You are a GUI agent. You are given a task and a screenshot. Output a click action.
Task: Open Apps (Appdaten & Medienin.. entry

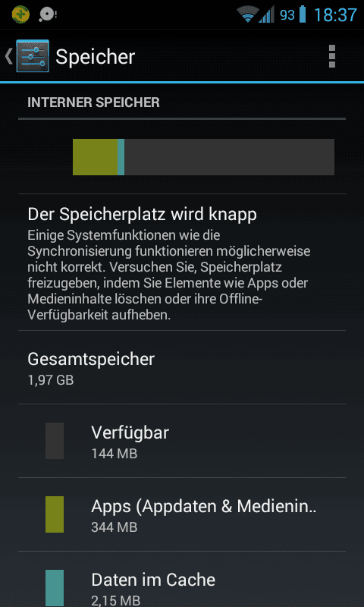click(x=182, y=514)
